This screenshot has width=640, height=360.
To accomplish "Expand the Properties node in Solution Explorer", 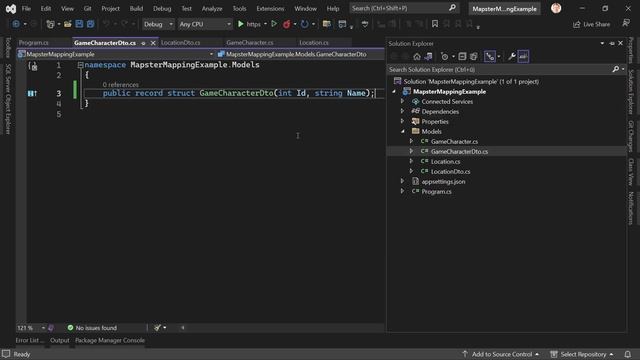I will (x=402, y=121).
